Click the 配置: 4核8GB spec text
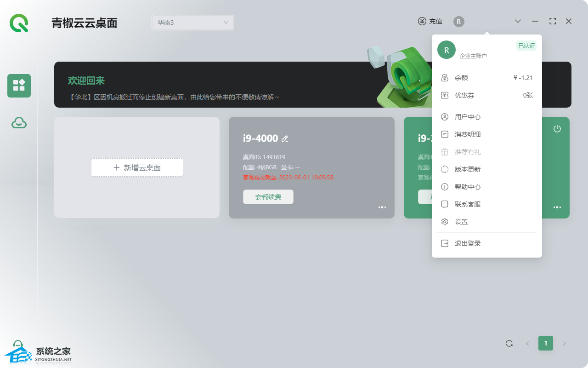 tap(260, 167)
